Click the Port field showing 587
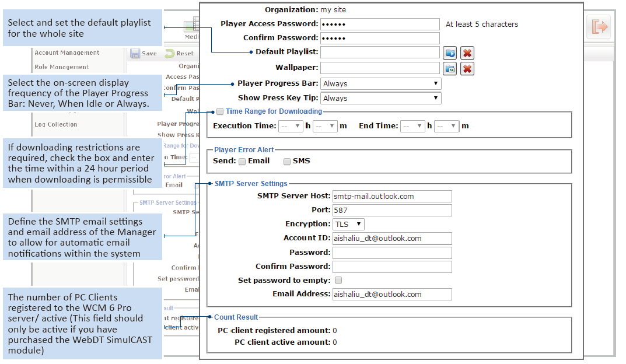Screen dimensions: 626x364 (x=392, y=211)
